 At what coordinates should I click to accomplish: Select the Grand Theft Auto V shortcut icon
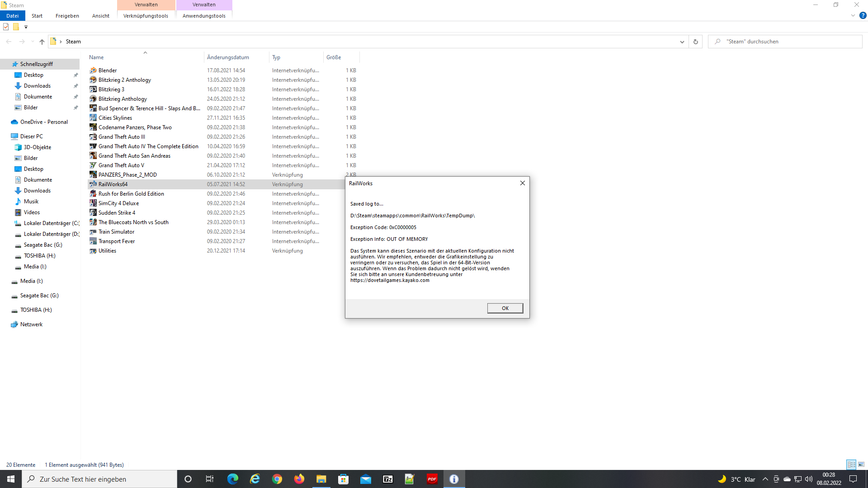(x=93, y=165)
